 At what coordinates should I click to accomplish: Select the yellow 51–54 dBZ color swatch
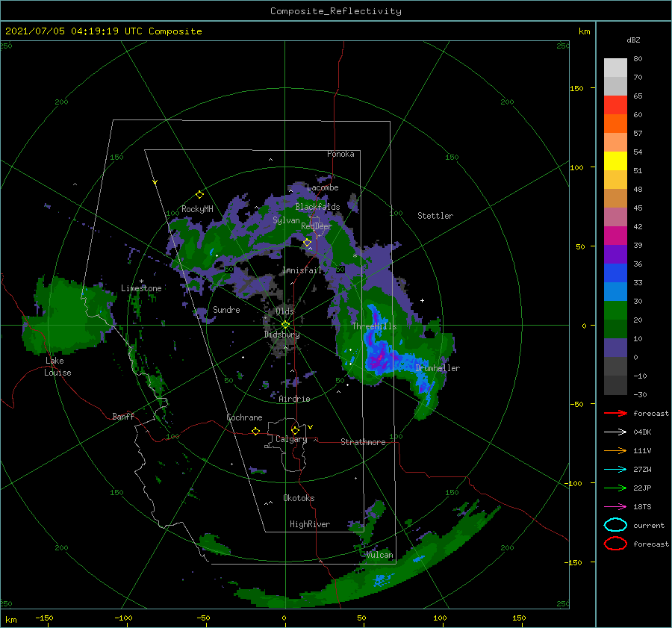click(x=615, y=161)
